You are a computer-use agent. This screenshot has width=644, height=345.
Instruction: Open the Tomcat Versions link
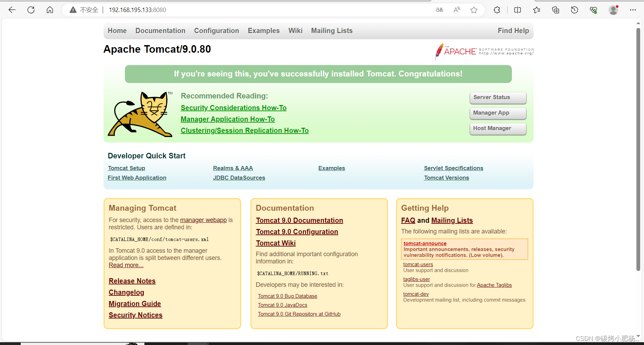(x=447, y=178)
